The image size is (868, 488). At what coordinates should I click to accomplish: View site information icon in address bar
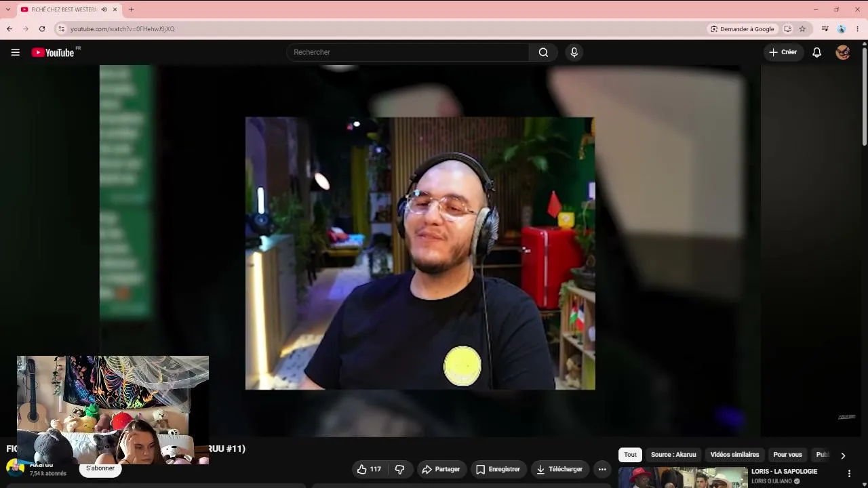click(x=61, y=29)
